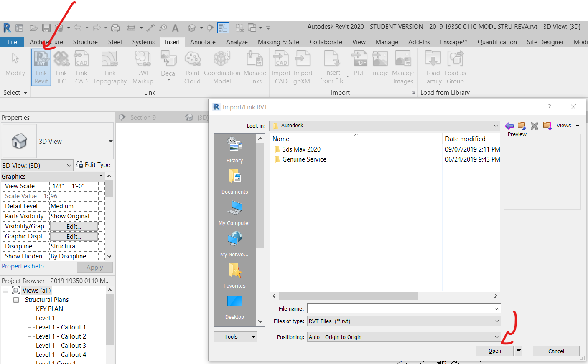Viewport: 588px width, 364px height.
Task: Click the File name input field
Action: point(401,308)
